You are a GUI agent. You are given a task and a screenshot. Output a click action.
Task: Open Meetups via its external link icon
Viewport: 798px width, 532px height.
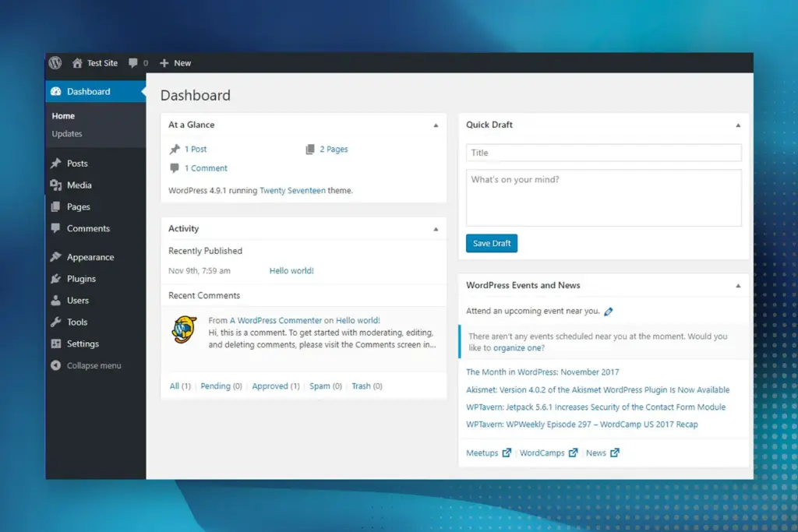(506, 453)
